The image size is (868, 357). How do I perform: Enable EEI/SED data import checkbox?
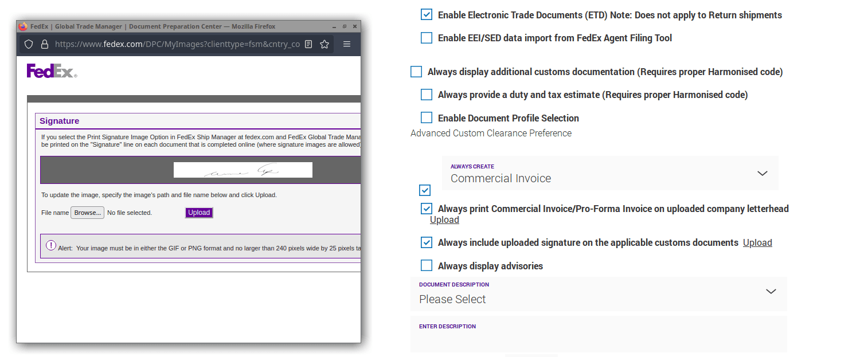427,38
